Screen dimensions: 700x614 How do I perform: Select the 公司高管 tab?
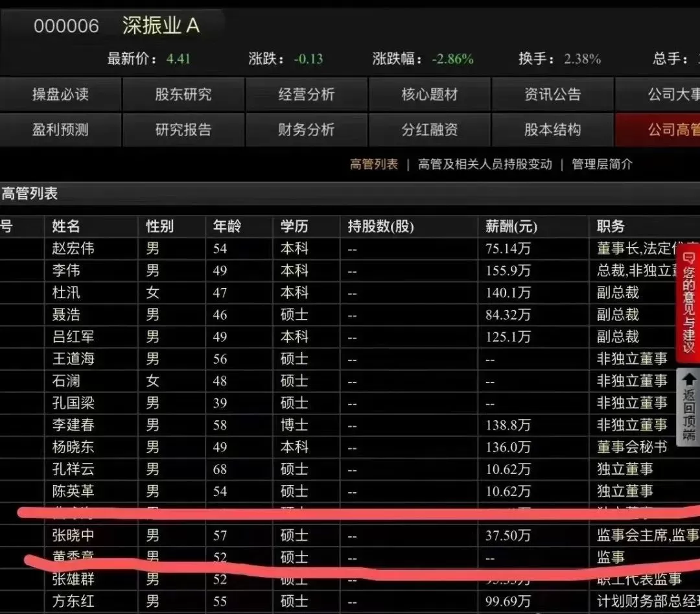(658, 130)
